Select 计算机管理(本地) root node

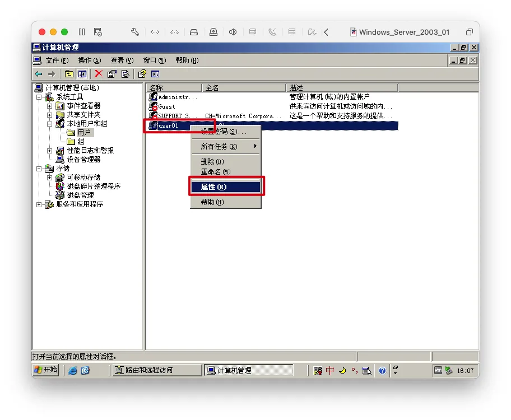coord(72,88)
